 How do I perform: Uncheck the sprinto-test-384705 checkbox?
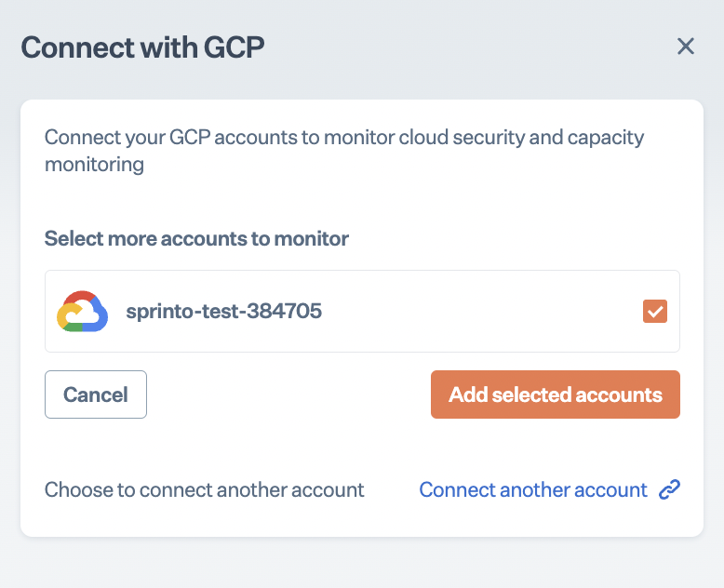click(x=655, y=312)
